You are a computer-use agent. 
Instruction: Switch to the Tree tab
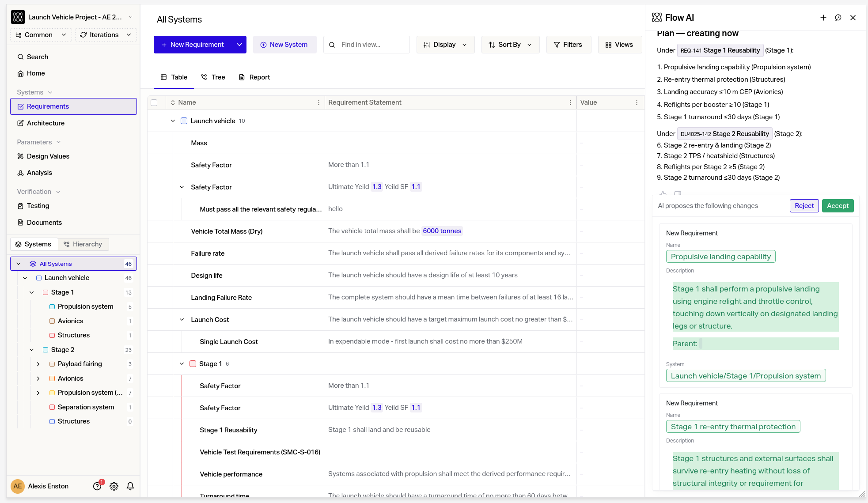pos(213,77)
